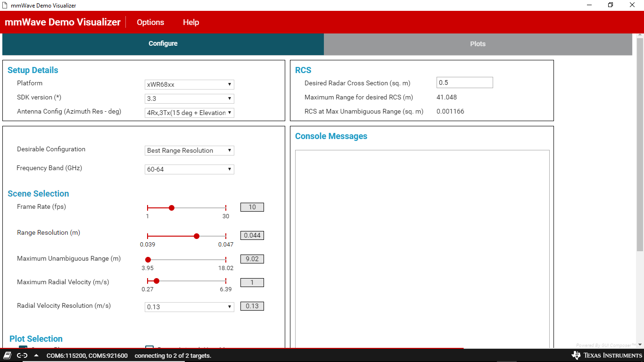Viewport: 644px width, 362px height.
Task: Click the Maximum Unambiguous Range slider handle
Action: tap(148, 260)
